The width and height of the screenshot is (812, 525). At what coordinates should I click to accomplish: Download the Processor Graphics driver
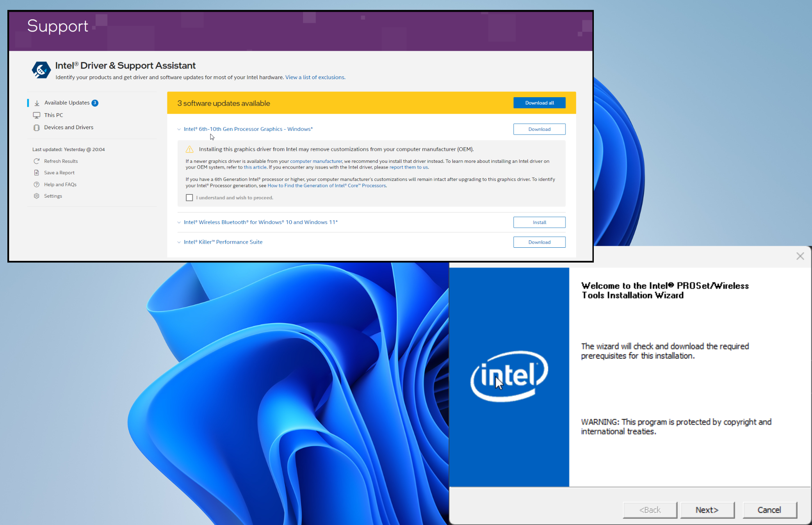[539, 129]
